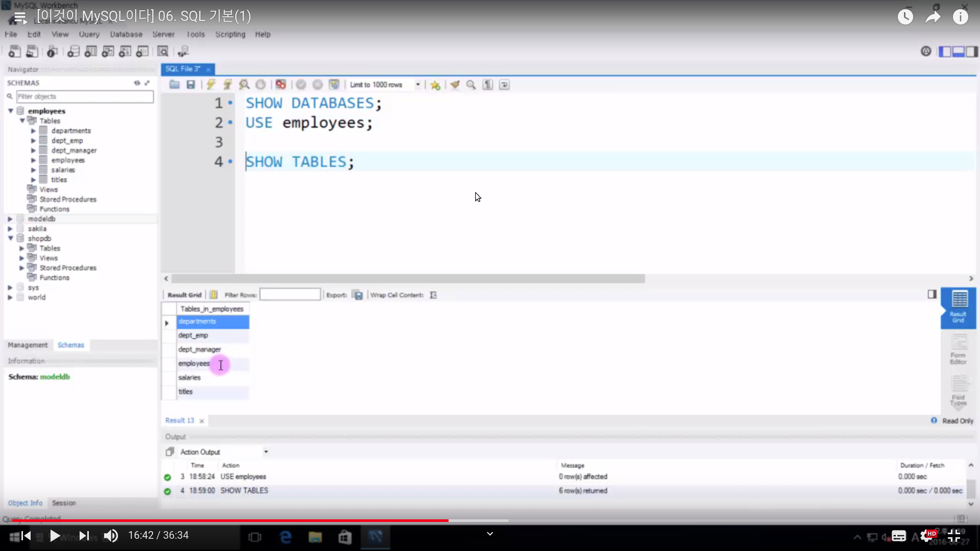Open the Scripting menu
Viewport: 980px width, 551px height.
pyautogui.click(x=230, y=34)
